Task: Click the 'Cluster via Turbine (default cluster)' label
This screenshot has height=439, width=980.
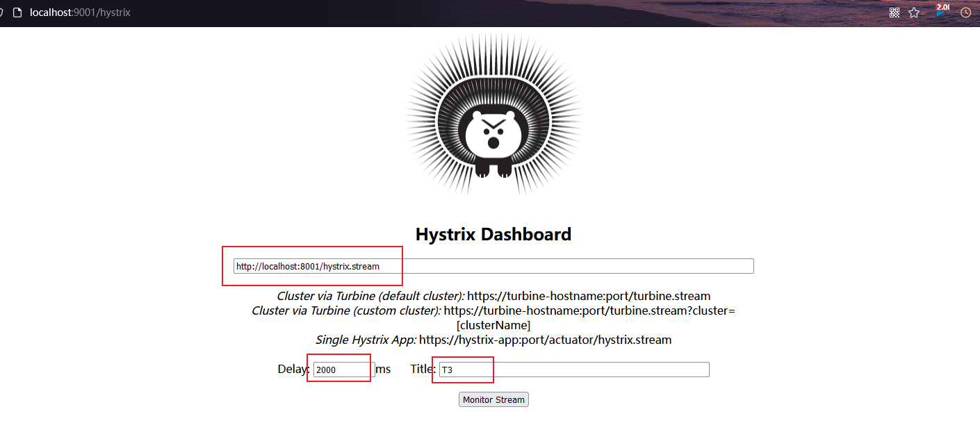Action: 370,296
